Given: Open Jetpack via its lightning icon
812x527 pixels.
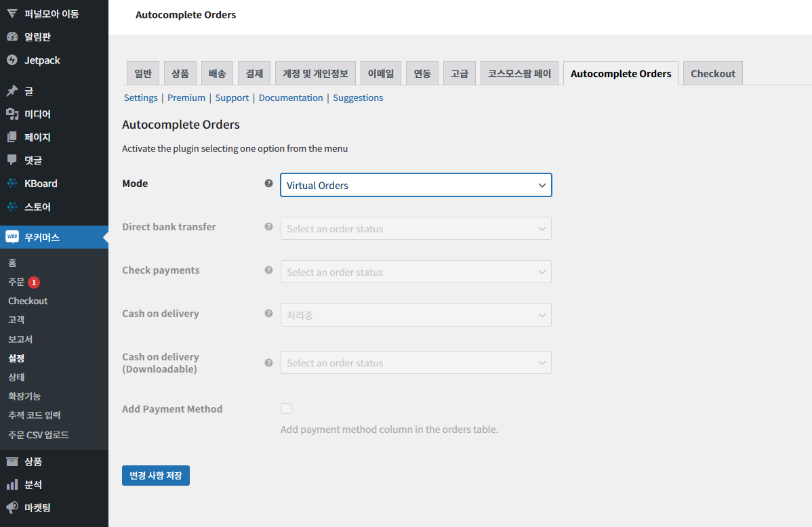Looking at the screenshot, I should pyautogui.click(x=12, y=60).
